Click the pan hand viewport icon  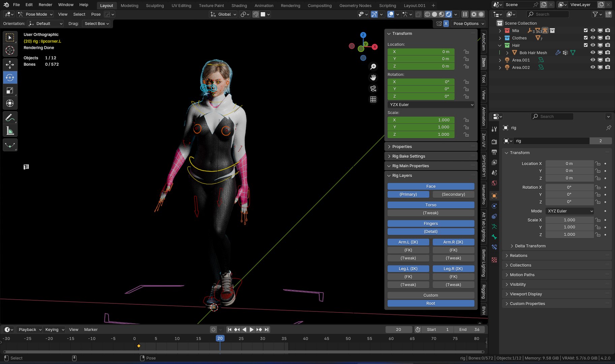click(x=373, y=78)
